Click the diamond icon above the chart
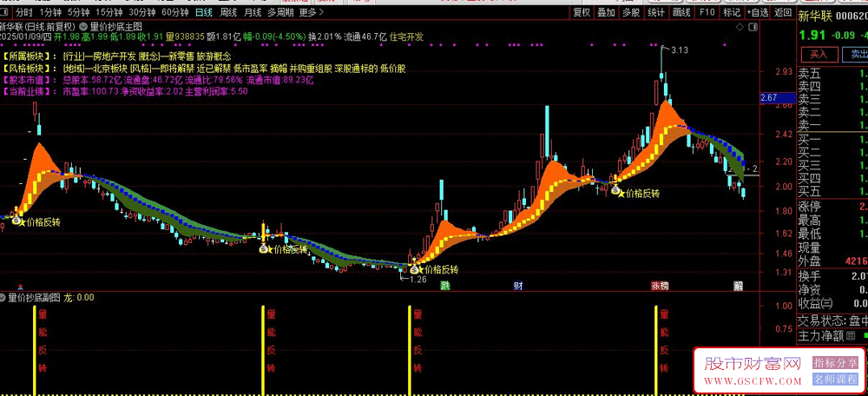The height and width of the screenshot is (396, 868). (x=739, y=27)
